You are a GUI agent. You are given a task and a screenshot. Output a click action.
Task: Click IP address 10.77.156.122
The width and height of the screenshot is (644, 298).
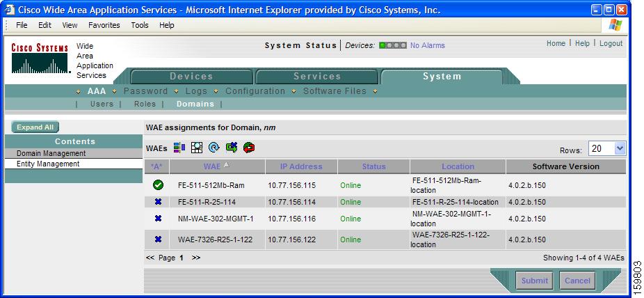pyautogui.click(x=292, y=240)
